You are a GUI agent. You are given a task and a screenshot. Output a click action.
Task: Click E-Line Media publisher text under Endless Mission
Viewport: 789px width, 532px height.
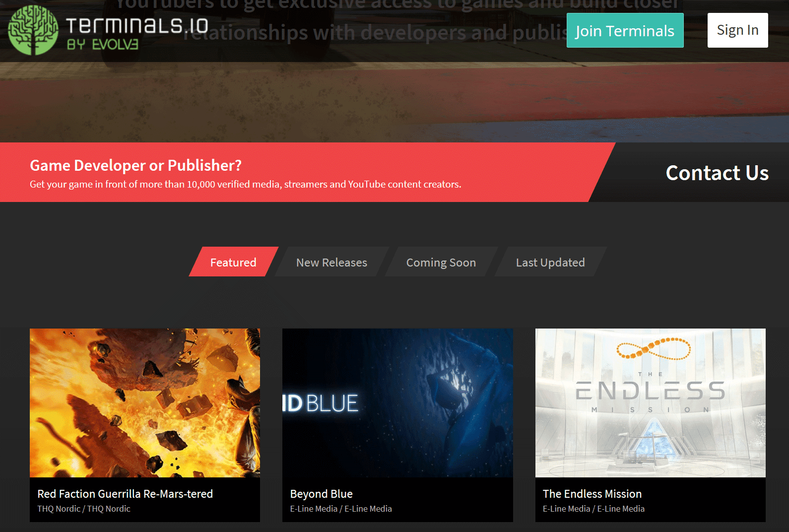pos(593,509)
